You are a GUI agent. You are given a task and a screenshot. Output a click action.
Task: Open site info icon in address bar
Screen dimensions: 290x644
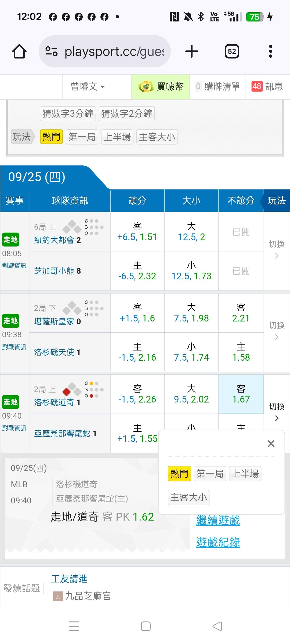coord(52,51)
